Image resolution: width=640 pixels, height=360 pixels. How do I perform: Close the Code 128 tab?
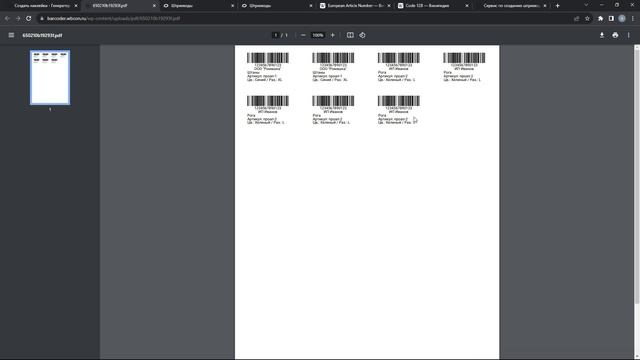point(467,6)
